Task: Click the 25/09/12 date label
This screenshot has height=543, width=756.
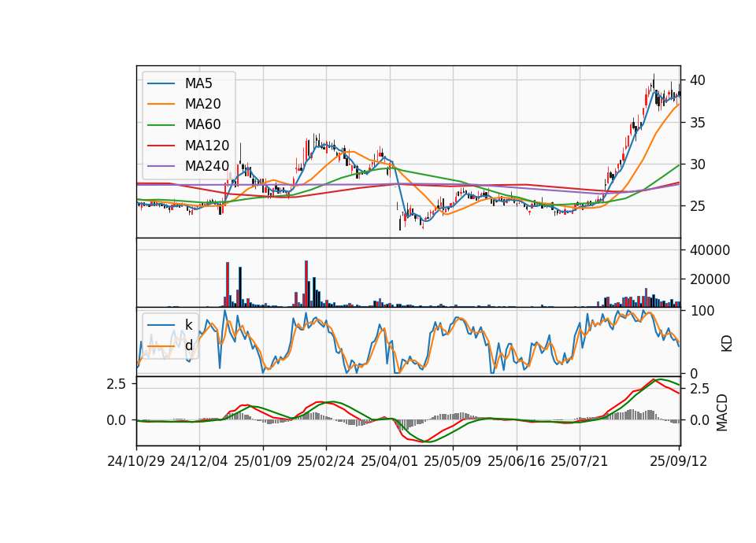Action: coord(679,462)
